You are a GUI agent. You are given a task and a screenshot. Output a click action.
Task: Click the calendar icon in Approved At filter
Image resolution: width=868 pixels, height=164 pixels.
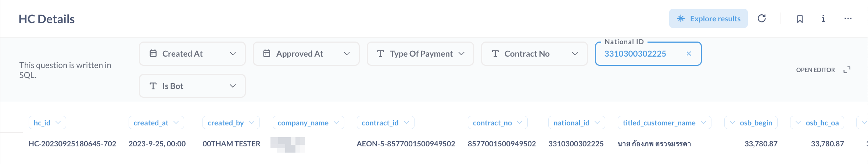[267, 54]
